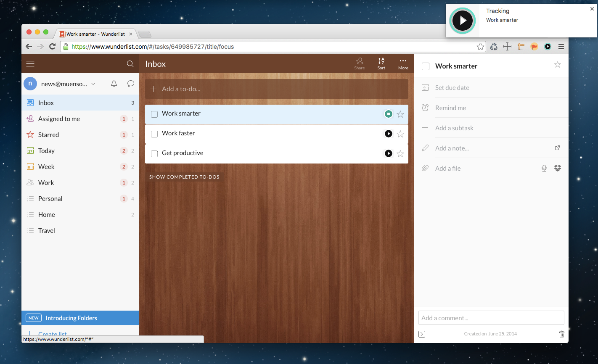Open the activities bell icon
The image size is (598, 364).
[x=114, y=84]
